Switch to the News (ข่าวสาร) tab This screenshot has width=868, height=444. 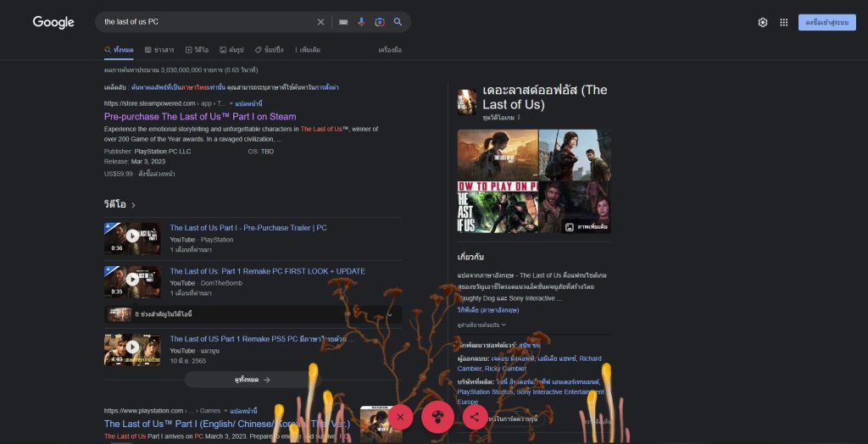pos(159,50)
